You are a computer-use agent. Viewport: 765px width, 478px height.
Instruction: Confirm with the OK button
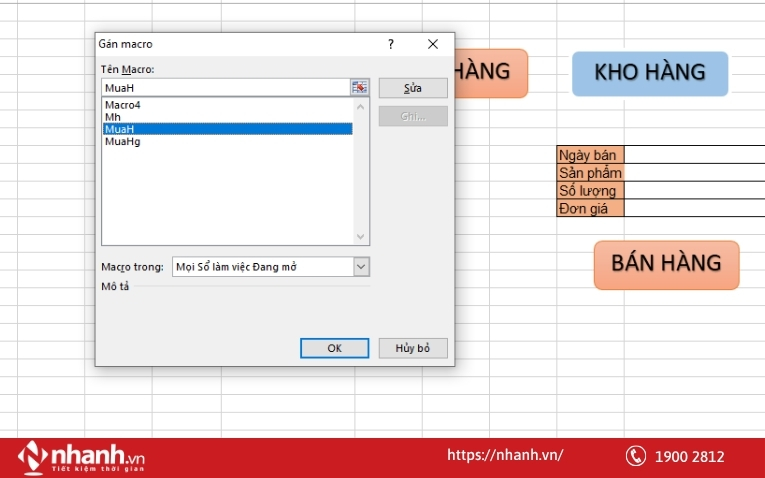pos(335,348)
